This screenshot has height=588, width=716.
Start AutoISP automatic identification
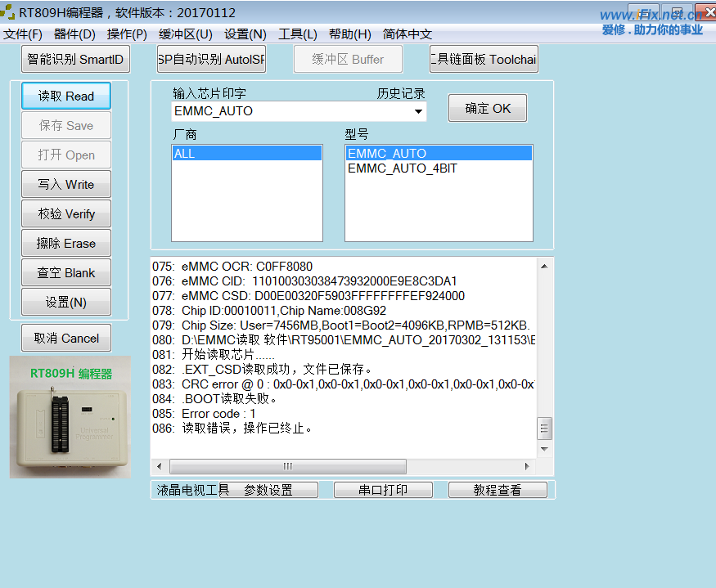point(211,59)
